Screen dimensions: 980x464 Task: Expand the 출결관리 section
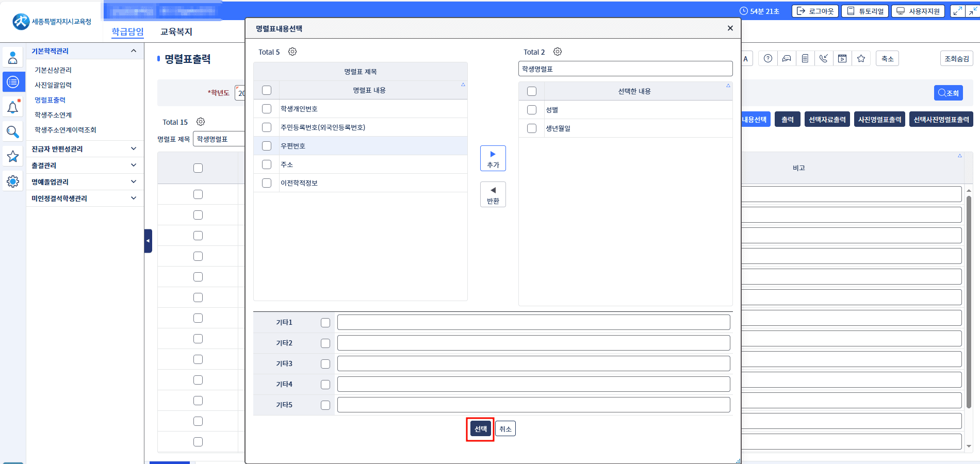pyautogui.click(x=134, y=165)
